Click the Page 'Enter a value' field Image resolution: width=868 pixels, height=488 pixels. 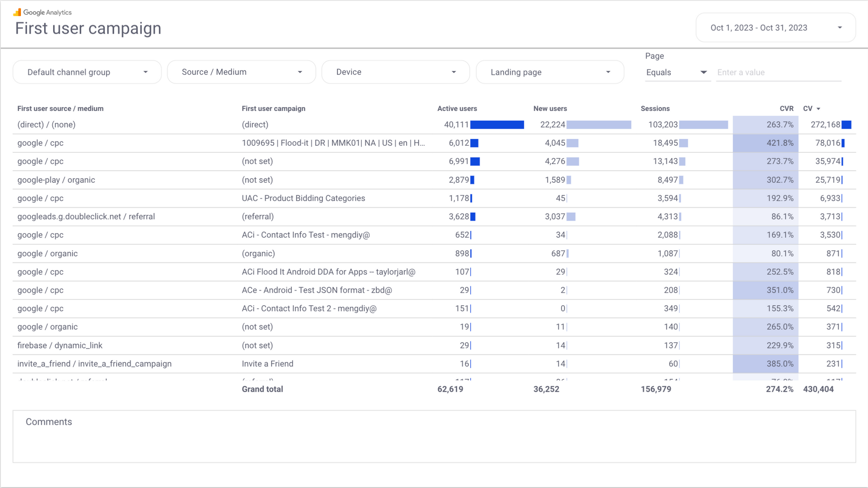click(778, 73)
